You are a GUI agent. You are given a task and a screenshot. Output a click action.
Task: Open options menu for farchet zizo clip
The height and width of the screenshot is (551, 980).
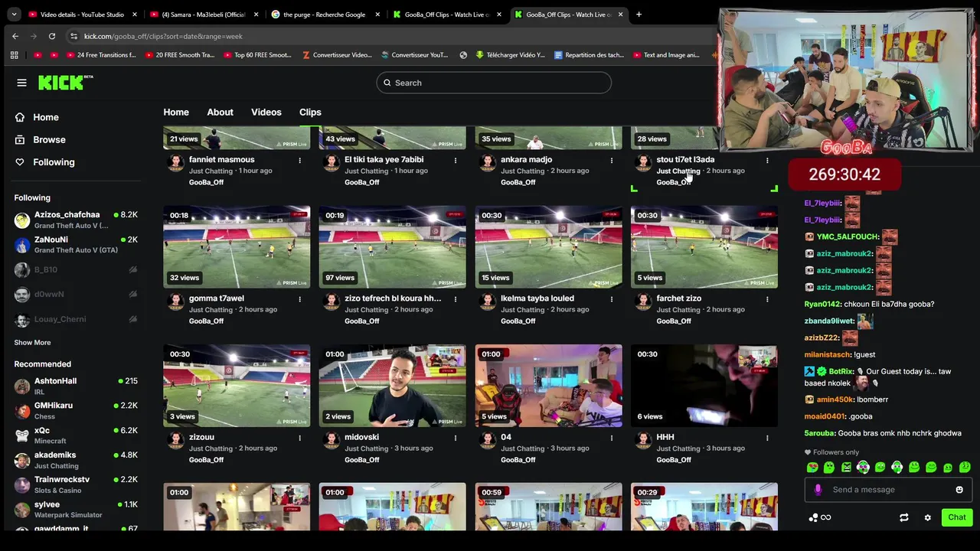tap(767, 299)
